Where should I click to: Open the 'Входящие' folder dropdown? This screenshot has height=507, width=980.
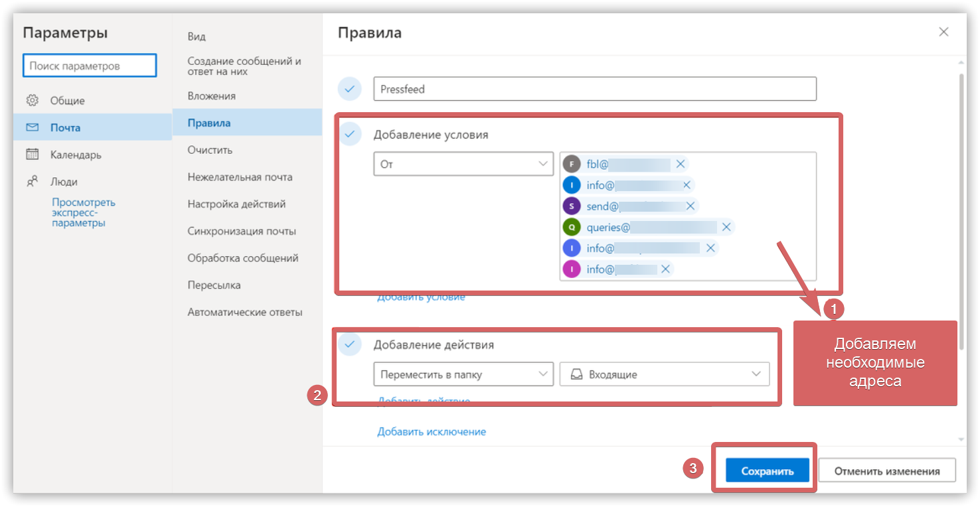click(x=665, y=374)
